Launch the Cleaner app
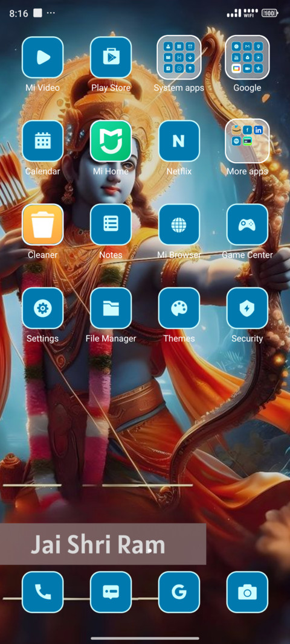Screen dimensions: 290x644 click(x=42, y=225)
